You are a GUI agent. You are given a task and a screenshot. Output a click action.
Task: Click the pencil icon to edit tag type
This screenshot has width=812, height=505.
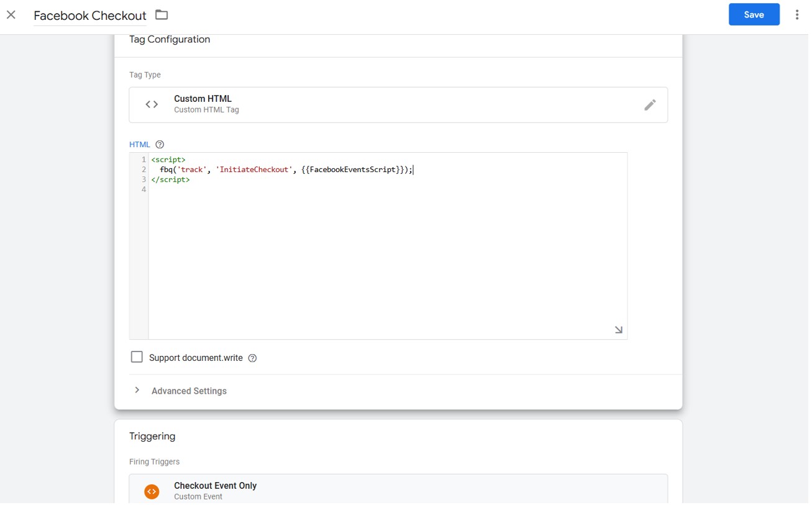pos(650,105)
